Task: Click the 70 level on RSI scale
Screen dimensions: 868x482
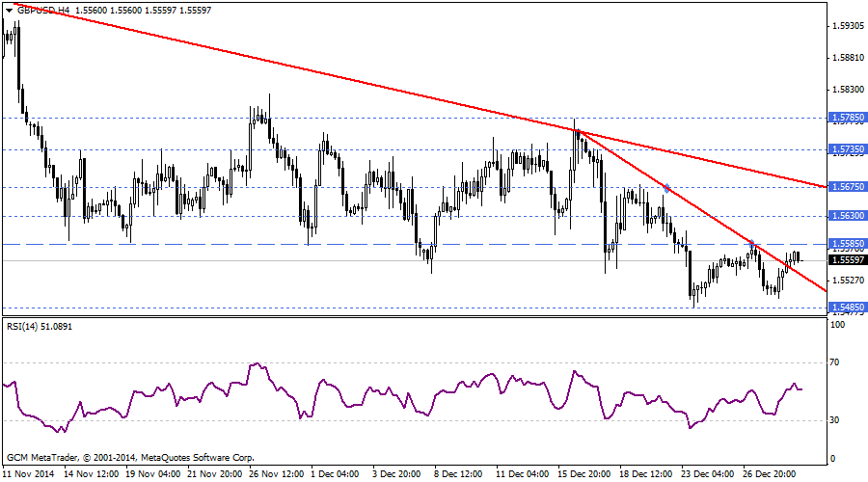Action: point(837,362)
